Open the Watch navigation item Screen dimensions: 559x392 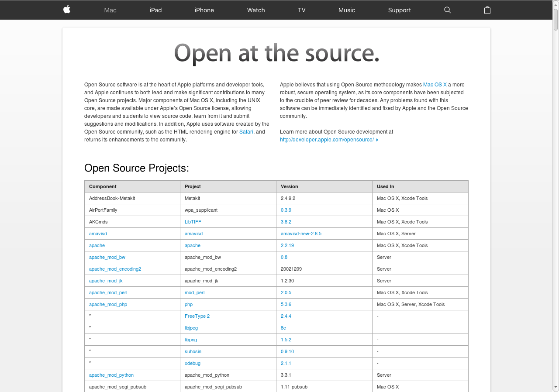point(256,10)
